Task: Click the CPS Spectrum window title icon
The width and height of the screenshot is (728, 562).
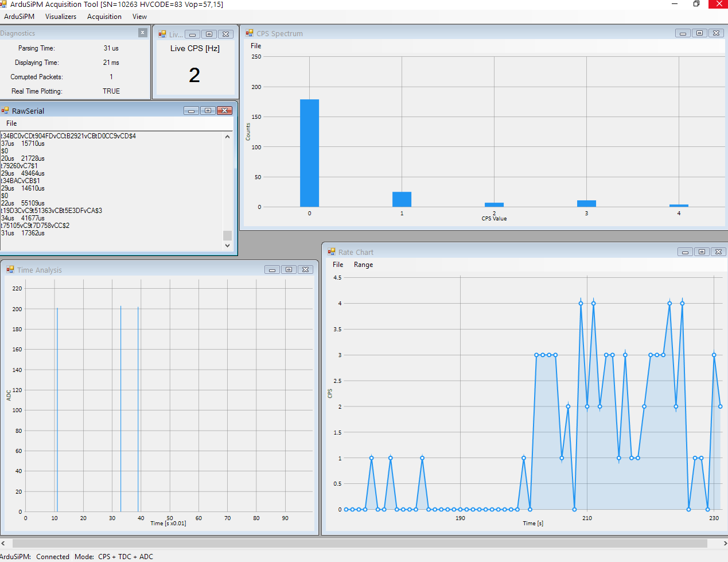Action: [250, 33]
